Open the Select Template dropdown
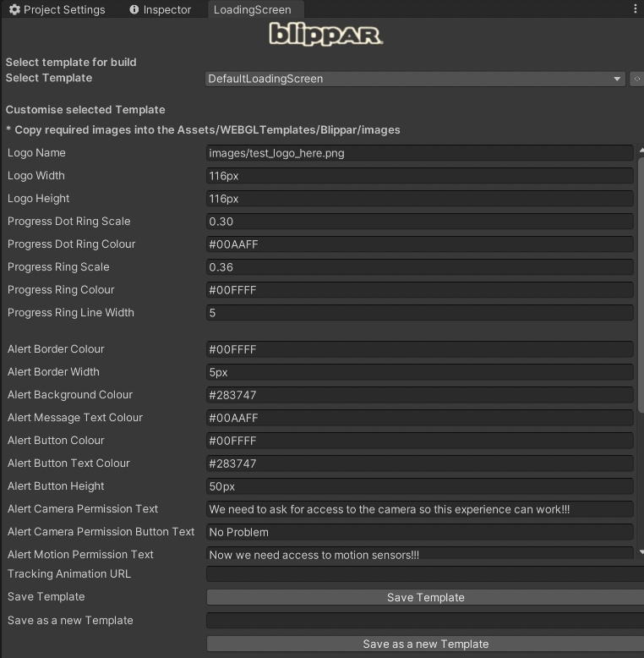The image size is (644, 658). click(415, 79)
